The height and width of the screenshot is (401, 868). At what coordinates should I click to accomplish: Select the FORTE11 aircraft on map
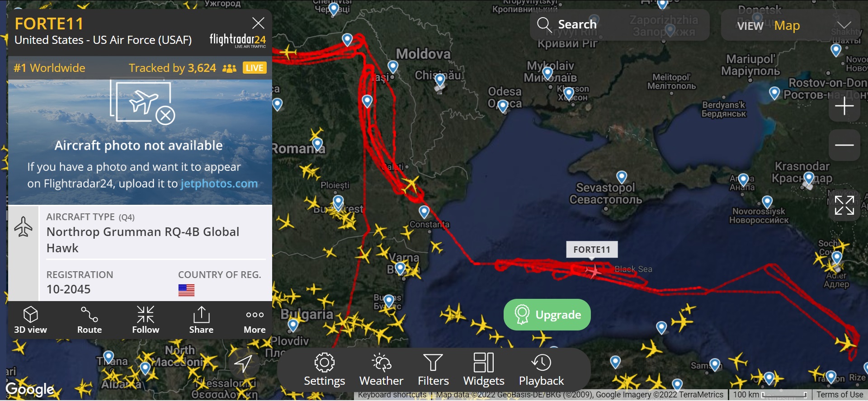[x=593, y=271]
